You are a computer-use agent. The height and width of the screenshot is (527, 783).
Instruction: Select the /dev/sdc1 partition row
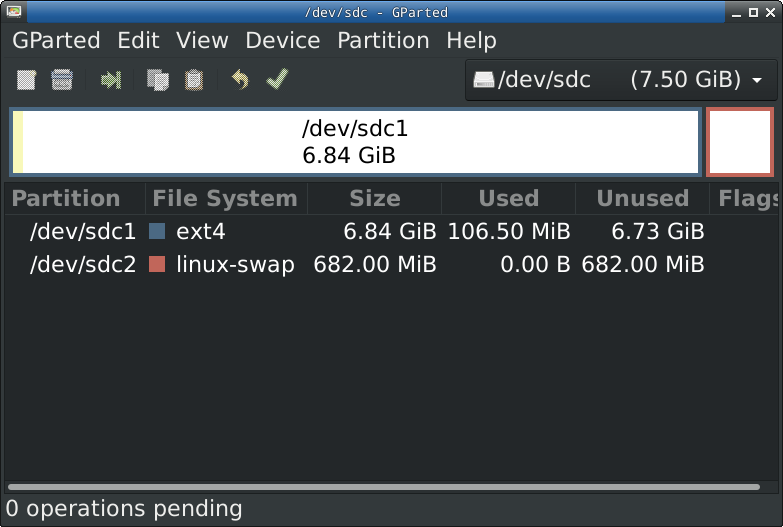(x=392, y=231)
